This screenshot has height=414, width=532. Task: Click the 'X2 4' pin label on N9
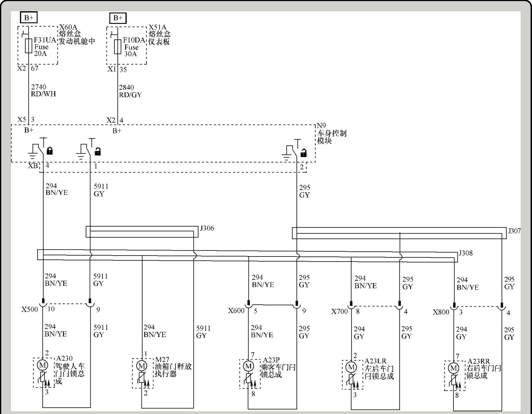(115, 120)
